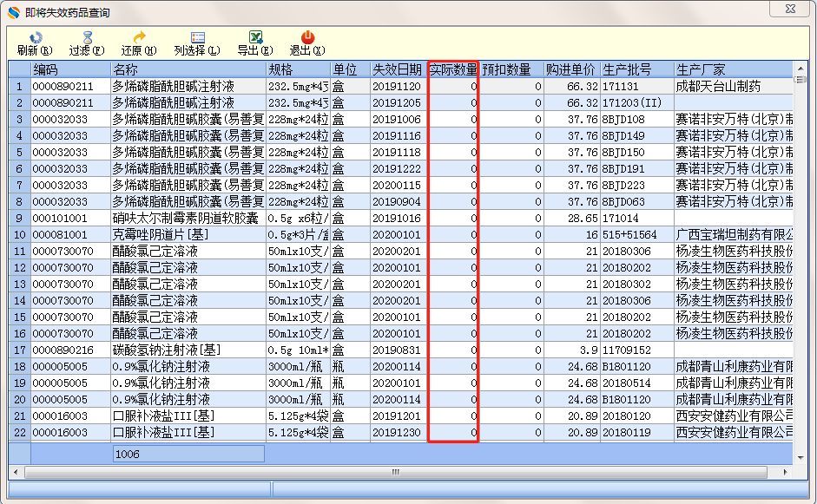Click vertical scrollbar up arrow

click(x=801, y=69)
